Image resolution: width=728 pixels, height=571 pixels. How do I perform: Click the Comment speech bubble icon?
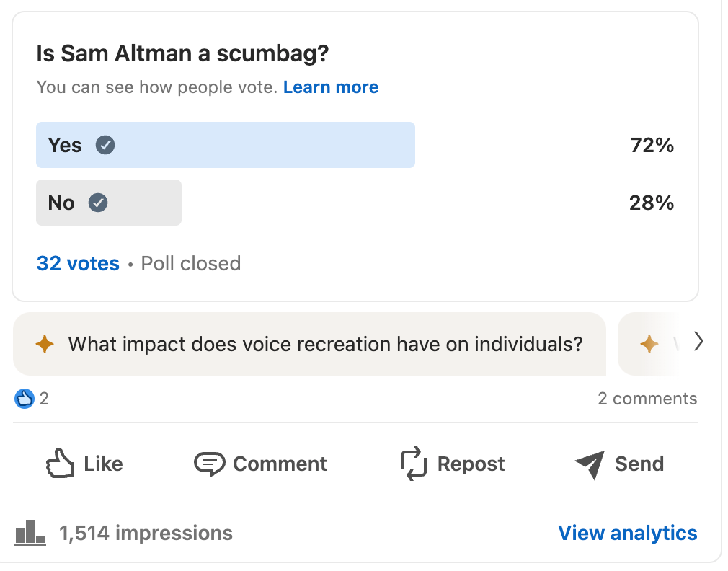pos(210,464)
